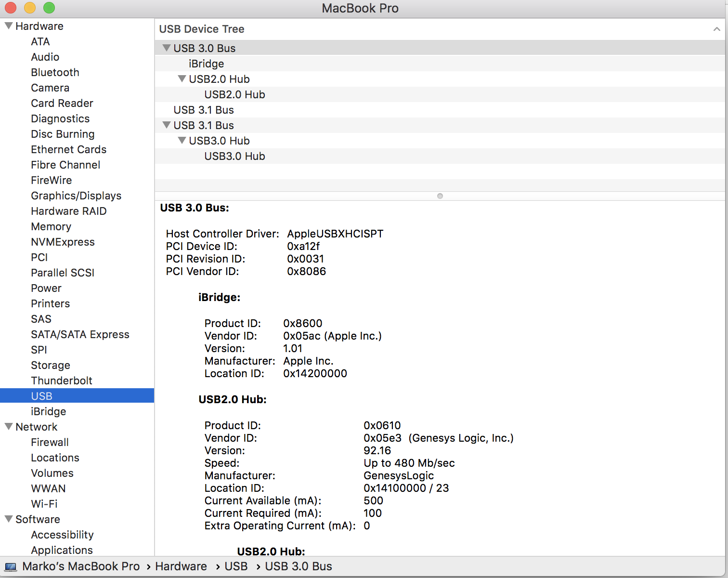This screenshot has height=578, width=728.
Task: Show Power information
Action: point(46,288)
